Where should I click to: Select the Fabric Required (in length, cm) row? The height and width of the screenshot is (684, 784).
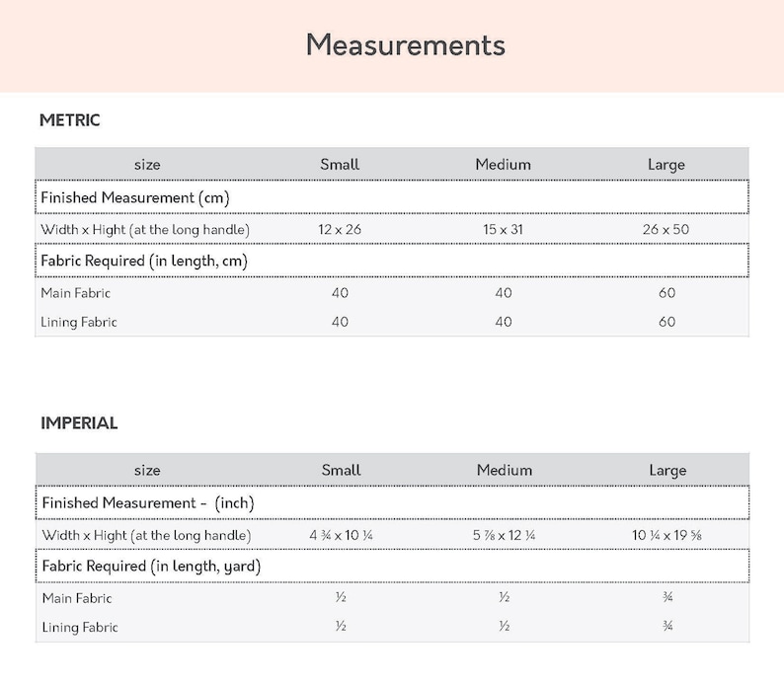tap(392, 261)
